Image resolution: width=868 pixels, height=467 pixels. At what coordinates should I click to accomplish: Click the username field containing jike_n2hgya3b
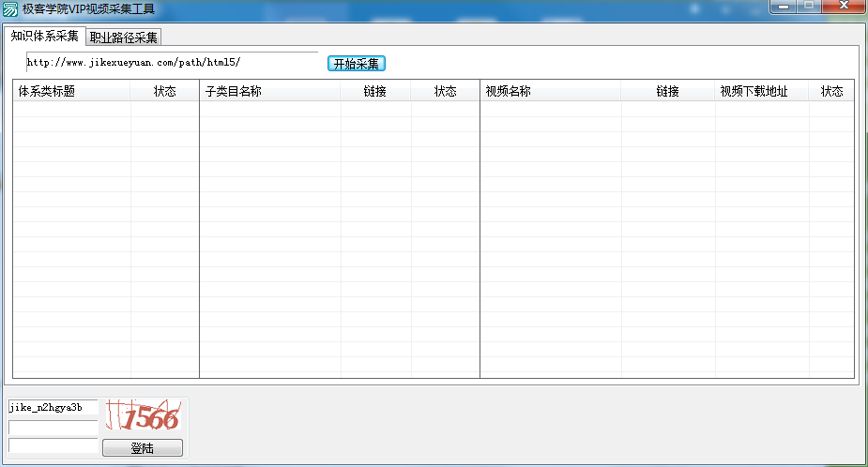tap(53, 407)
